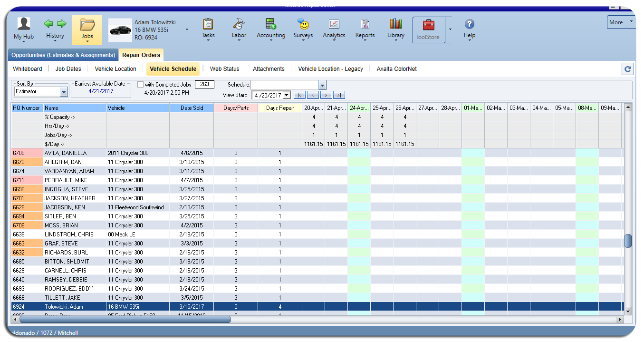This screenshot has height=342, width=644.
Task: Sort by Date Sold column header
Action: [x=192, y=108]
